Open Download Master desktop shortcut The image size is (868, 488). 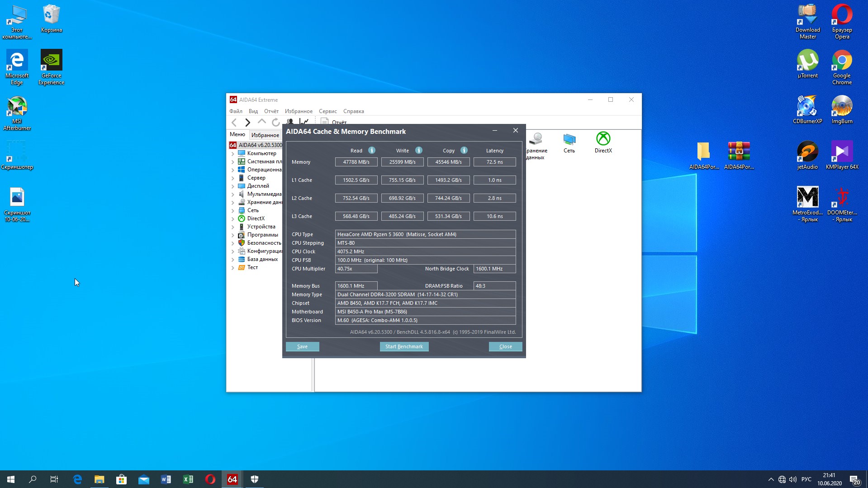click(807, 22)
